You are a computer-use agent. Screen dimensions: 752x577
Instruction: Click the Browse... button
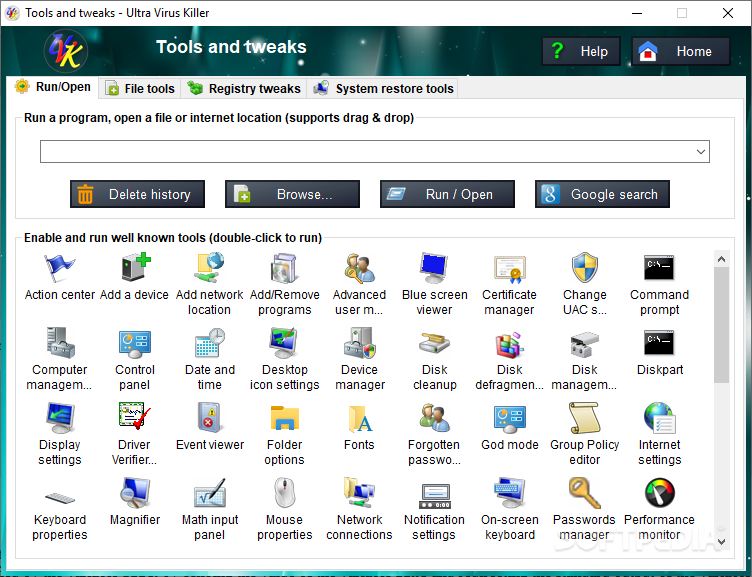[292, 194]
